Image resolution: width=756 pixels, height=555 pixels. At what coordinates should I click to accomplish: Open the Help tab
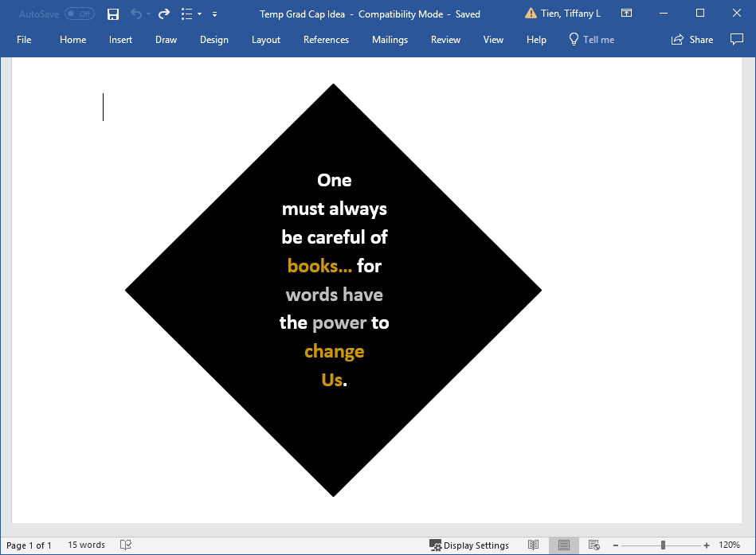click(x=536, y=40)
